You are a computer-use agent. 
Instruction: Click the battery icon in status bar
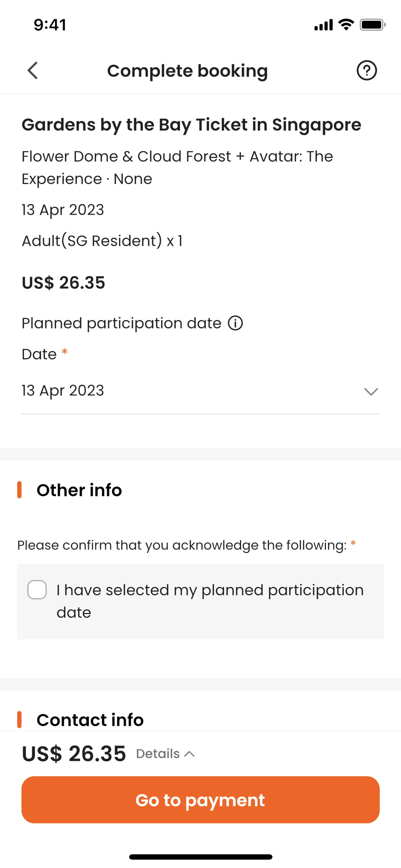click(x=372, y=25)
